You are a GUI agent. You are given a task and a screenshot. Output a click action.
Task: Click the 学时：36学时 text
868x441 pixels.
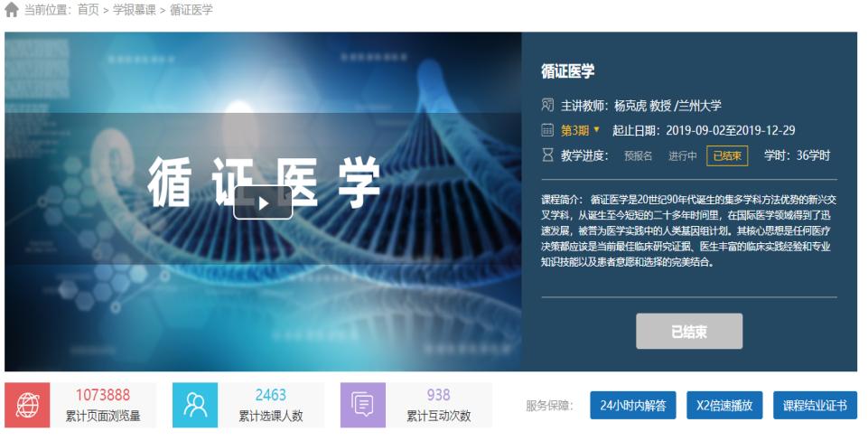pyautogui.click(x=798, y=155)
